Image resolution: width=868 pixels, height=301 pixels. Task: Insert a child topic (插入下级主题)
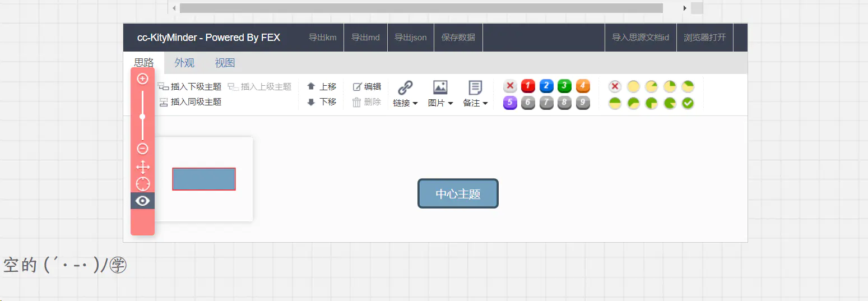[189, 87]
